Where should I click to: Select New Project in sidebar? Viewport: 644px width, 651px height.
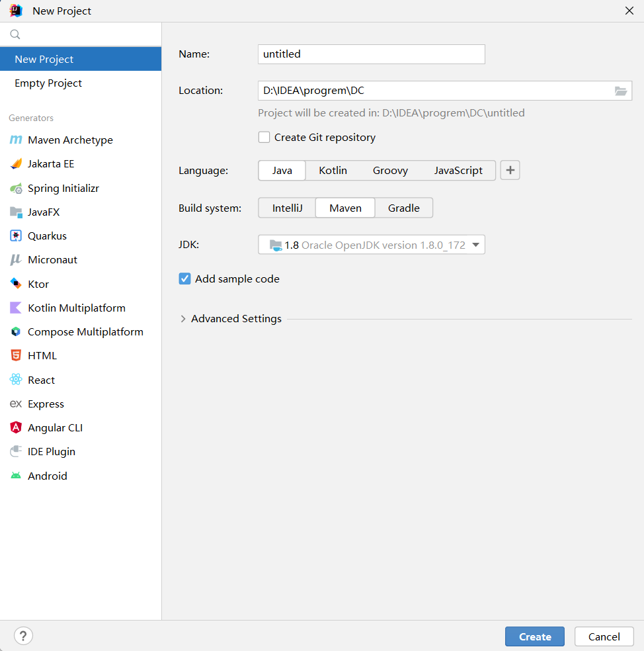click(x=81, y=59)
